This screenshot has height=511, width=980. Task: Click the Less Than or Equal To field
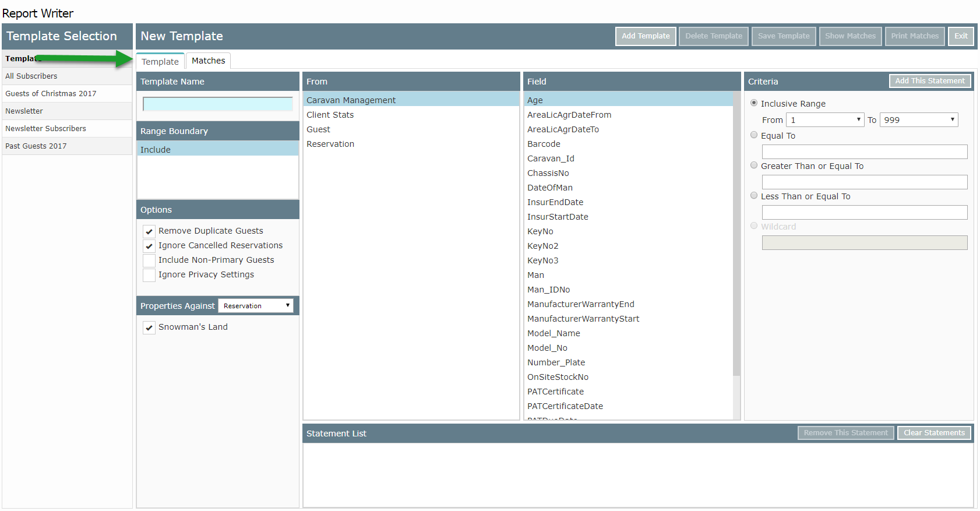coord(865,213)
